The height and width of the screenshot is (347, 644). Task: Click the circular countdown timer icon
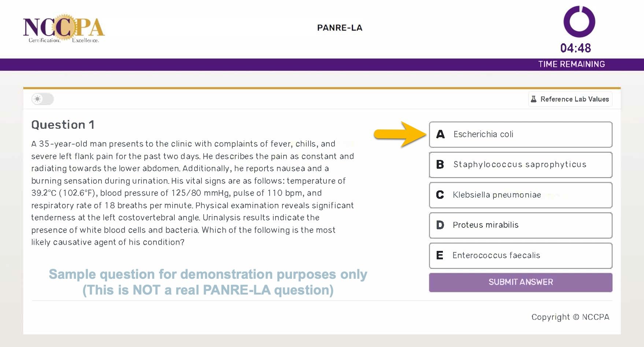tap(579, 21)
